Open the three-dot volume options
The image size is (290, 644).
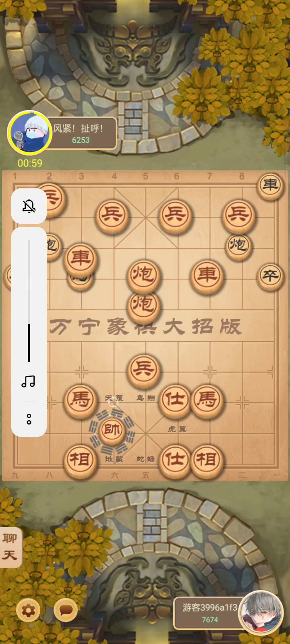point(29,419)
